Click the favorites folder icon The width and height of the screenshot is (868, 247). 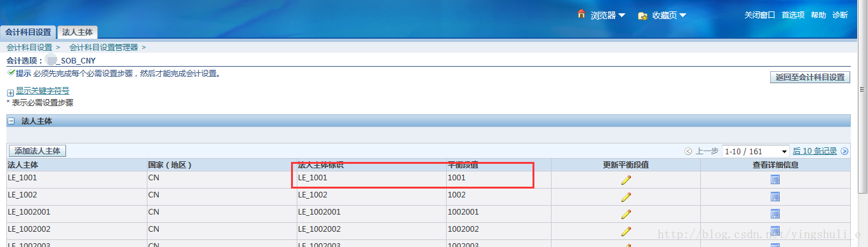point(643,15)
